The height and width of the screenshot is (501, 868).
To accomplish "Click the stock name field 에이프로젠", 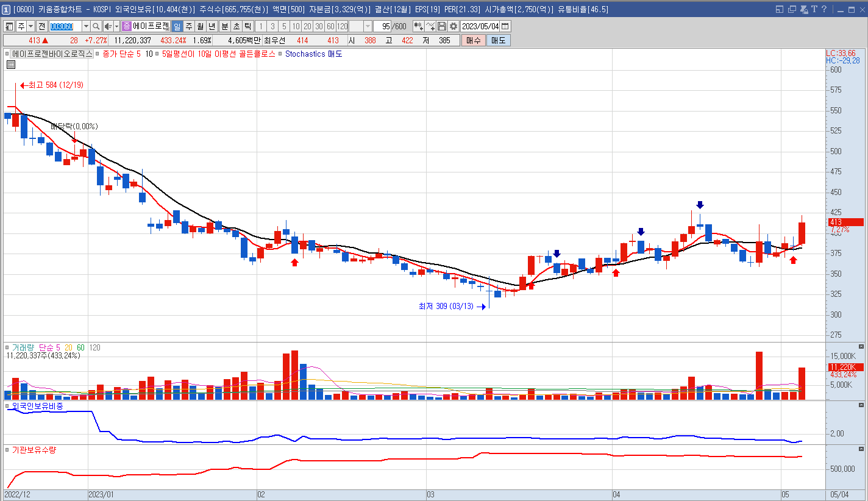I will click(151, 26).
